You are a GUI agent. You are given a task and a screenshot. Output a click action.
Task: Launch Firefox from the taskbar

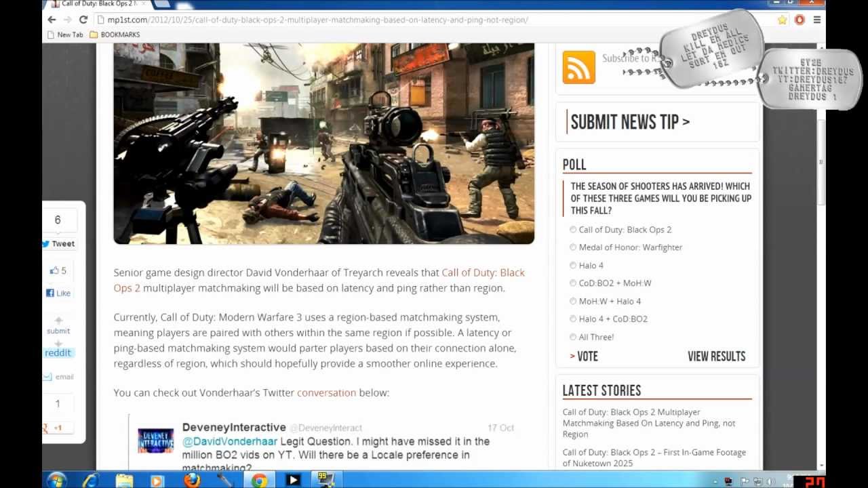tap(192, 480)
